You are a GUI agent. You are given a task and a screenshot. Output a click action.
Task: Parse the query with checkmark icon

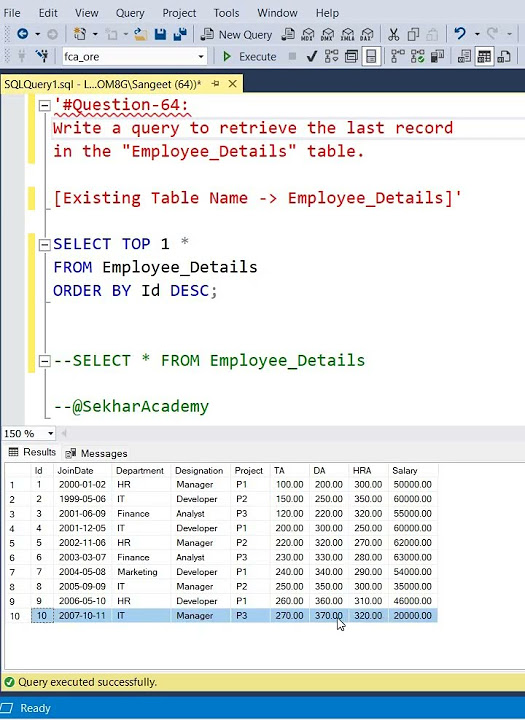[312, 56]
